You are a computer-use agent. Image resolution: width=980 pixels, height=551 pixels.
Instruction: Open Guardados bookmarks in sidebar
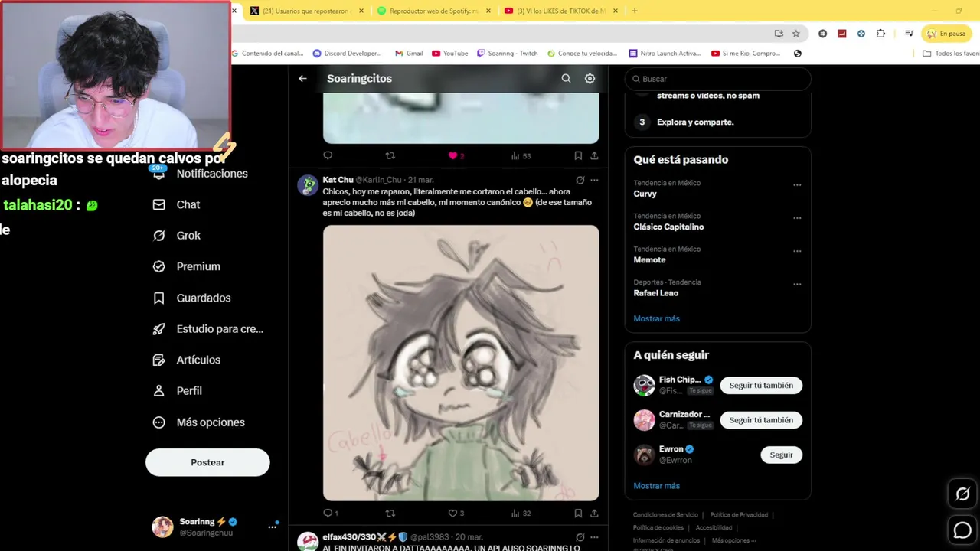pos(192,298)
